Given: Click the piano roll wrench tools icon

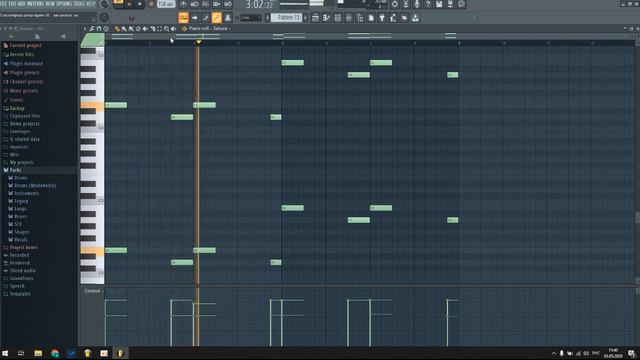Looking at the screenshot, I should point(92,29).
